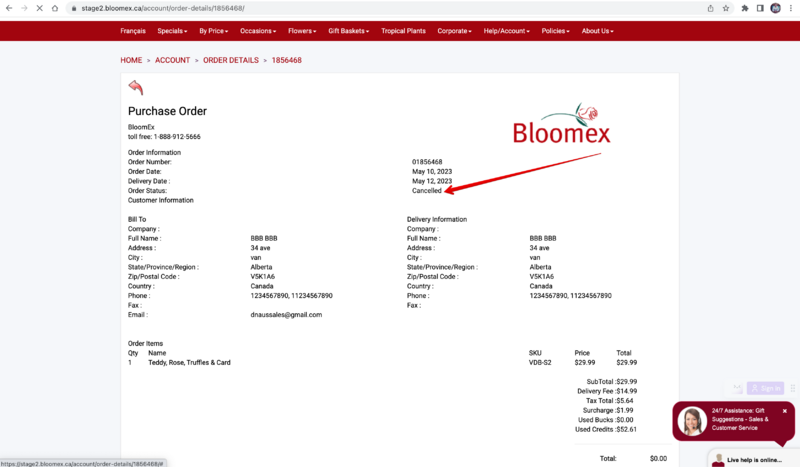Click the browser back arrow
Image resolution: width=800 pixels, height=467 pixels.
[x=9, y=8]
